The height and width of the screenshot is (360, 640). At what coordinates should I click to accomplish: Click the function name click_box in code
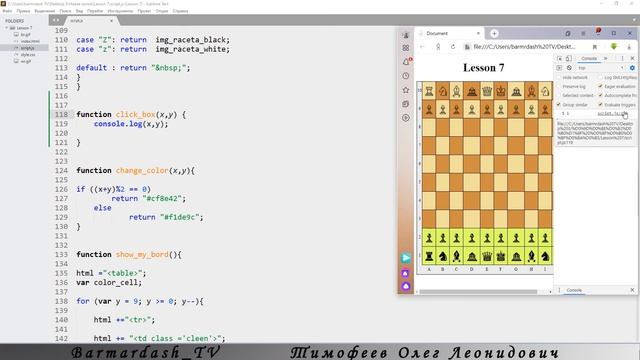pyautogui.click(x=136, y=115)
